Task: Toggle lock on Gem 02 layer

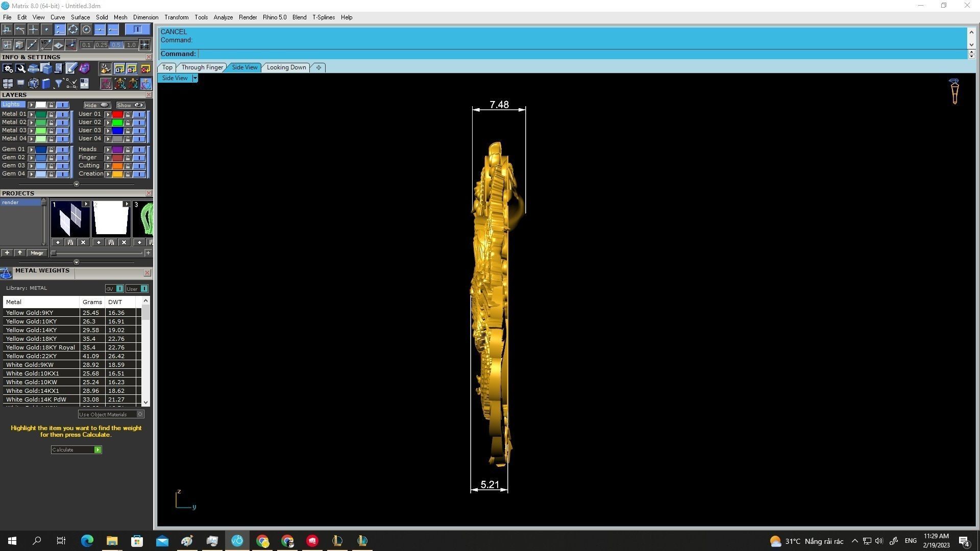Action: [x=51, y=158]
